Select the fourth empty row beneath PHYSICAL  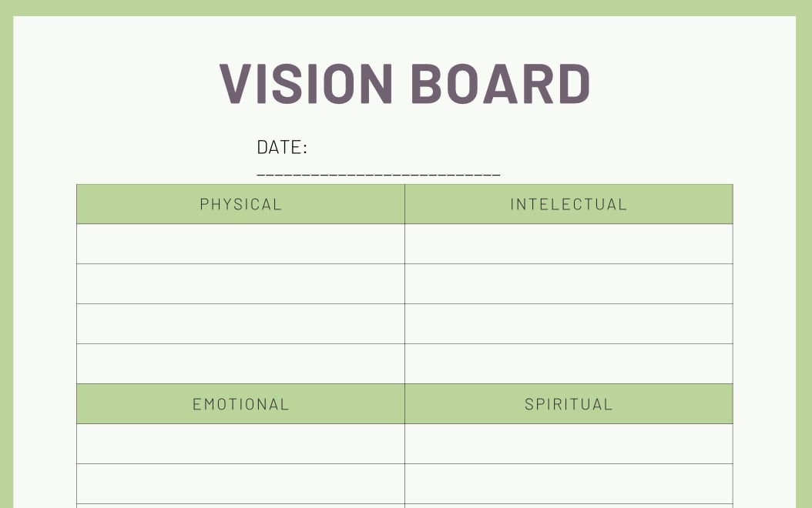pos(240,364)
